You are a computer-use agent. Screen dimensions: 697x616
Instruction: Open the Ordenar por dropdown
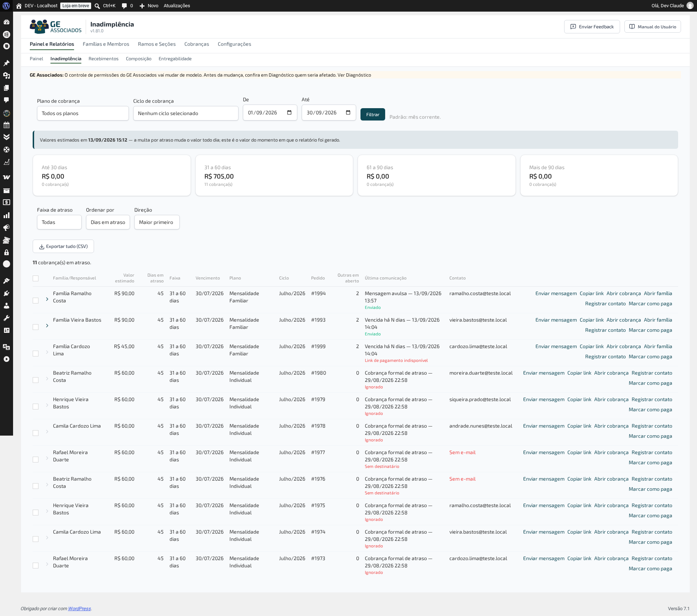tap(108, 222)
